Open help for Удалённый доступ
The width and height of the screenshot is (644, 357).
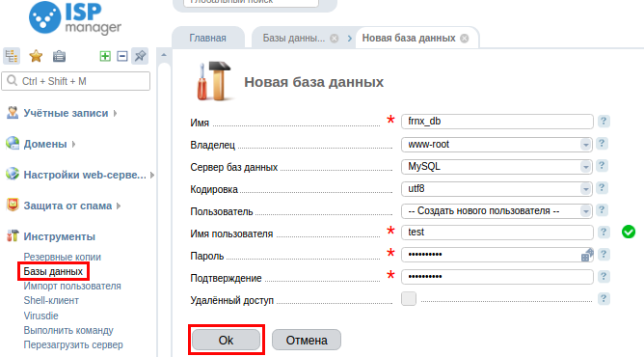[x=604, y=299]
